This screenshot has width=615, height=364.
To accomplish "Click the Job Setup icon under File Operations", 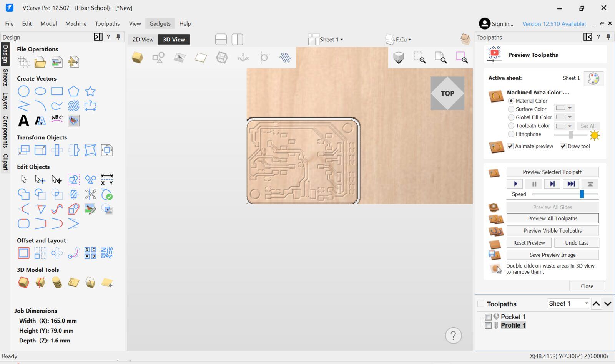I will 23,62.
